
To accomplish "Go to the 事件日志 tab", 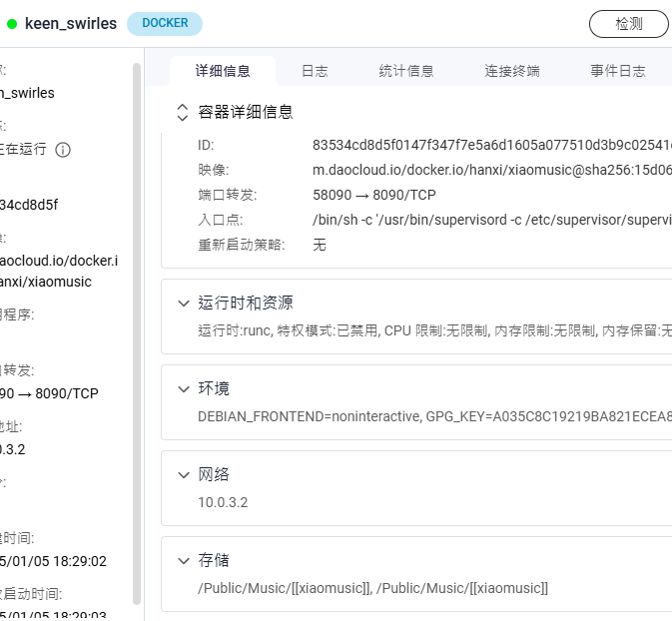I will point(617,71).
